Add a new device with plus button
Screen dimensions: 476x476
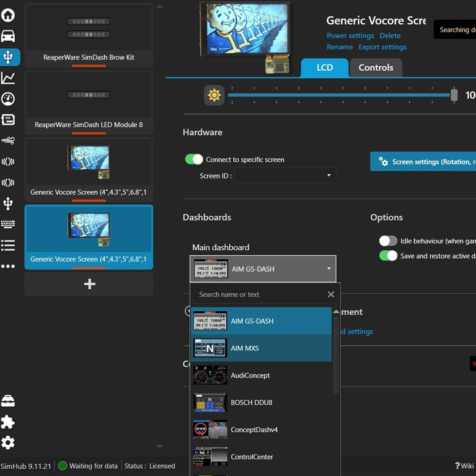pyautogui.click(x=89, y=284)
